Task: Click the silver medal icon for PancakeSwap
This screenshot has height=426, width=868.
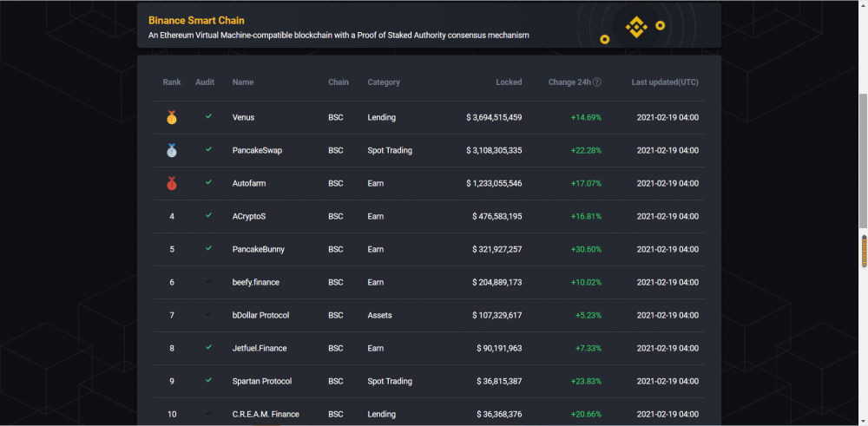Action: 172,150
